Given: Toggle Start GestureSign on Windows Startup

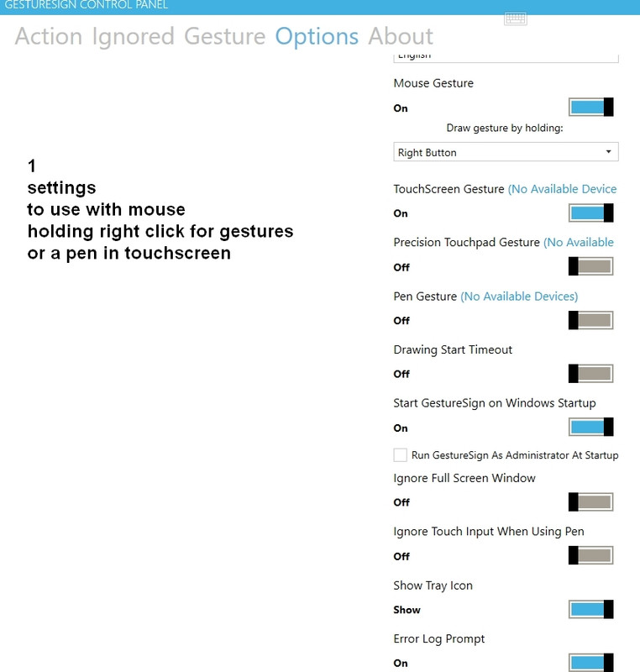Looking at the screenshot, I should [590, 427].
